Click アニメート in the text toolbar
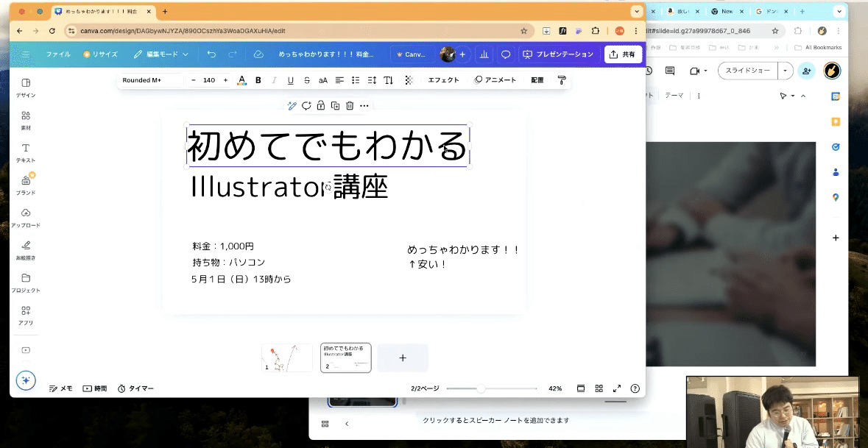The image size is (868, 448). tap(495, 80)
